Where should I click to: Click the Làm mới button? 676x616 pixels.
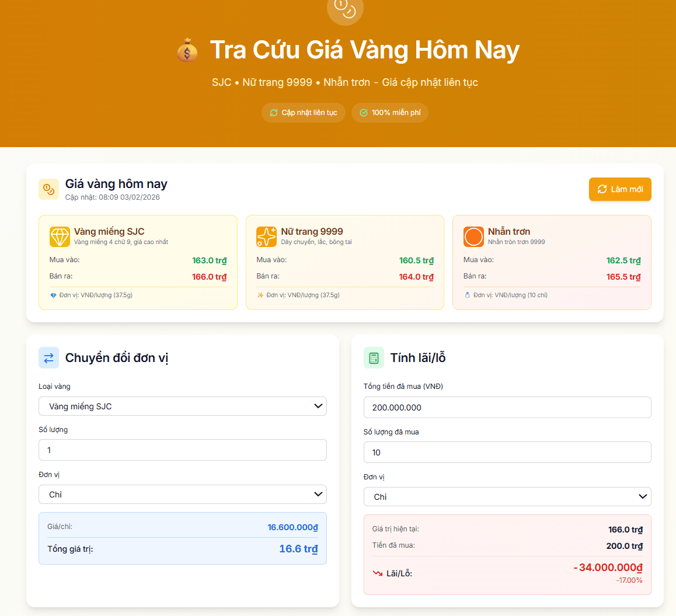[620, 189]
